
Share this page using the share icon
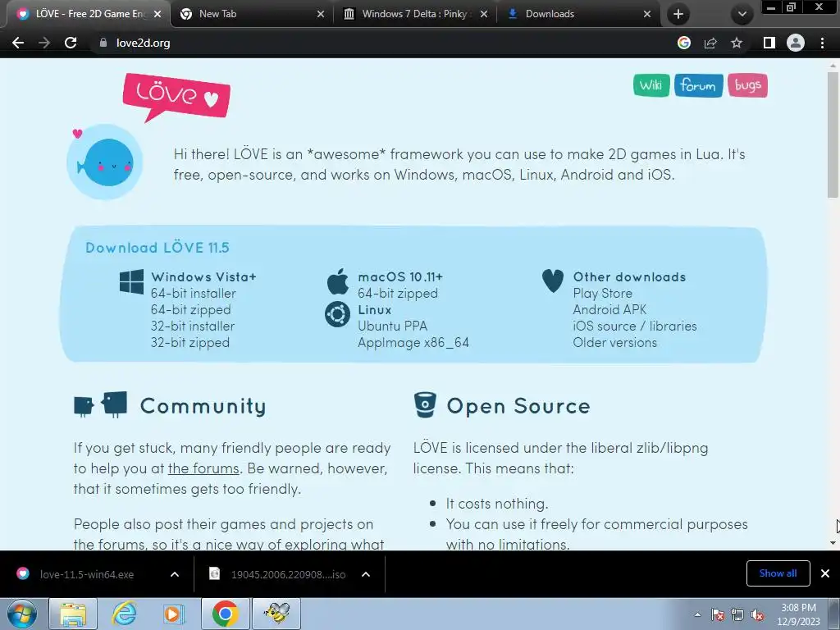coord(710,43)
